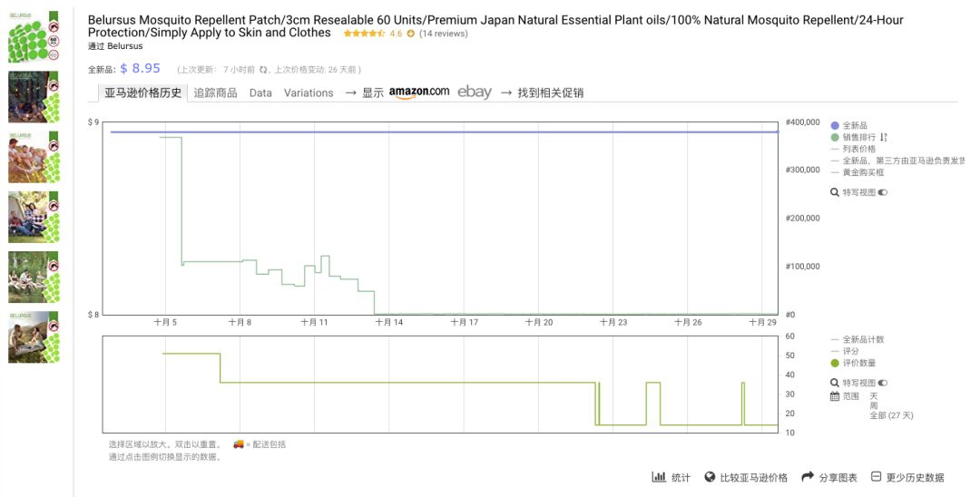
Task: Click the product title text
Action: tap(495, 26)
